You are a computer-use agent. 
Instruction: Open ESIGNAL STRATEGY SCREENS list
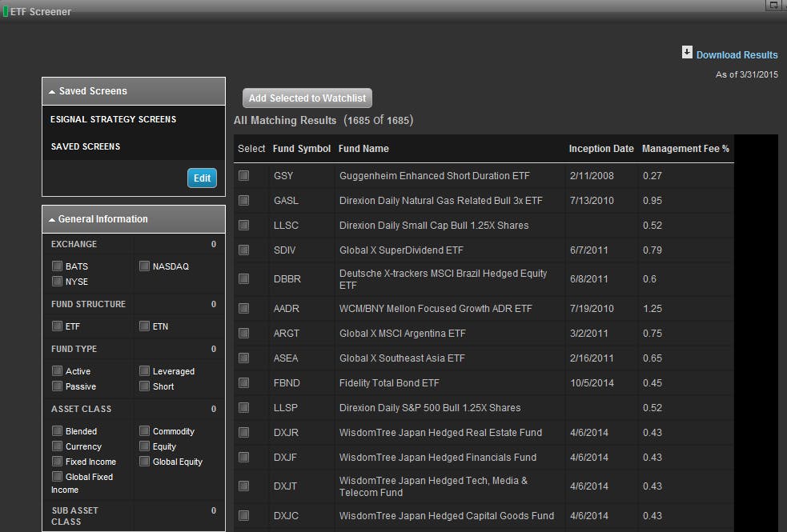pos(114,119)
